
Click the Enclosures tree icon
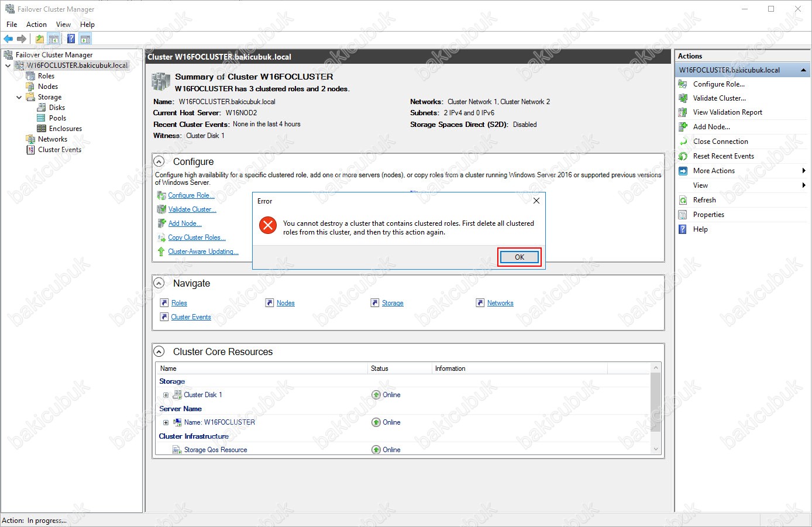(x=42, y=129)
